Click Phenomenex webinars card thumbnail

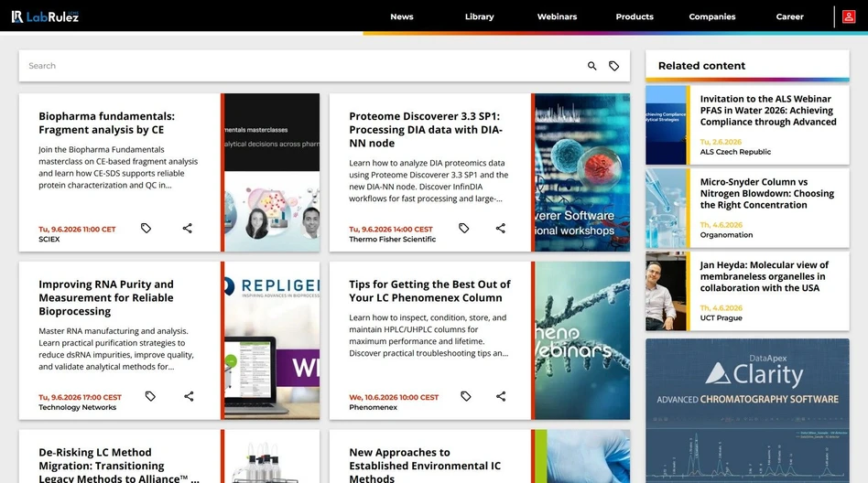pos(582,341)
